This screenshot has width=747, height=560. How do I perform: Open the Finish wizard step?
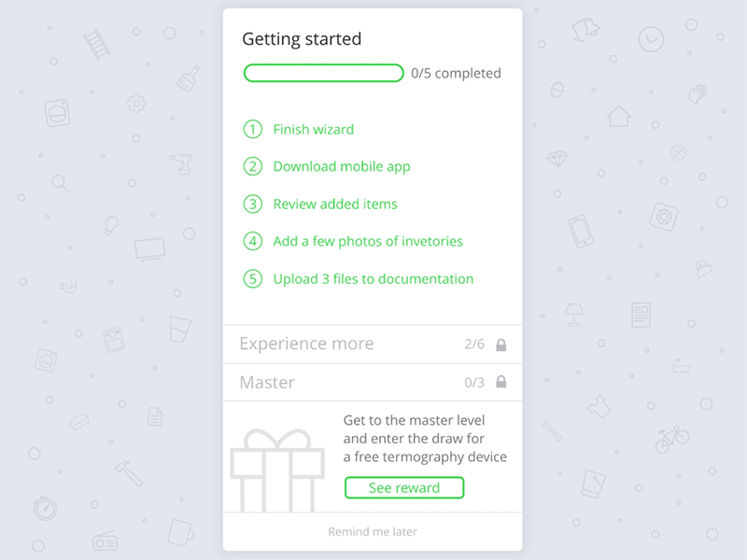(x=314, y=129)
